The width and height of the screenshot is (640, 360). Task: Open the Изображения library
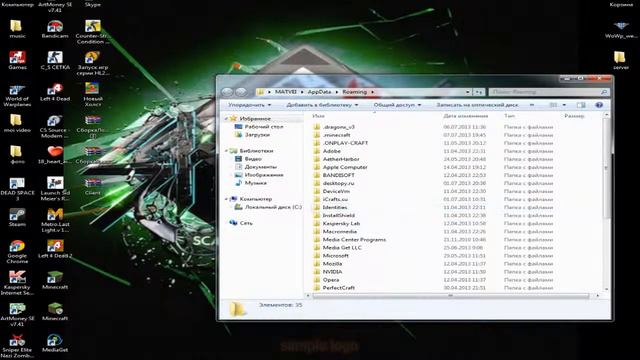tap(259, 175)
